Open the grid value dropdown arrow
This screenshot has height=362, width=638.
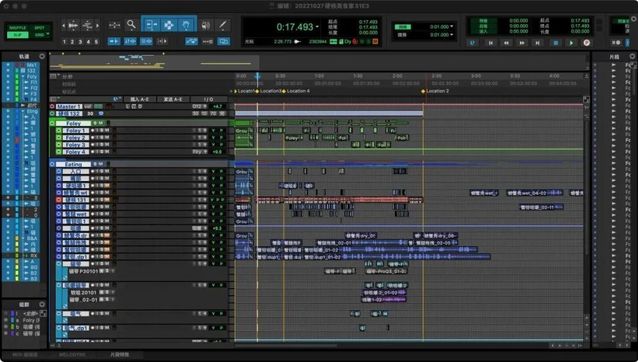(x=452, y=27)
